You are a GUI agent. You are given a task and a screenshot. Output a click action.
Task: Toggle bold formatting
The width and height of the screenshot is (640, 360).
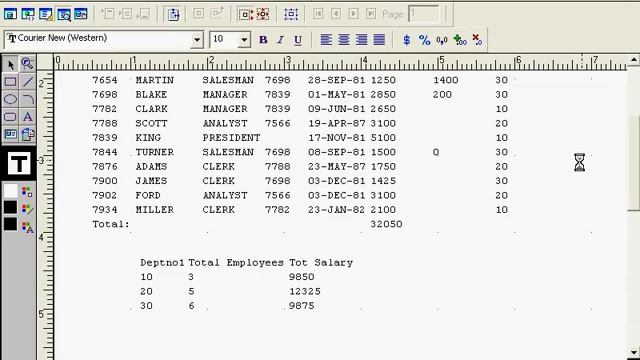[x=263, y=40]
